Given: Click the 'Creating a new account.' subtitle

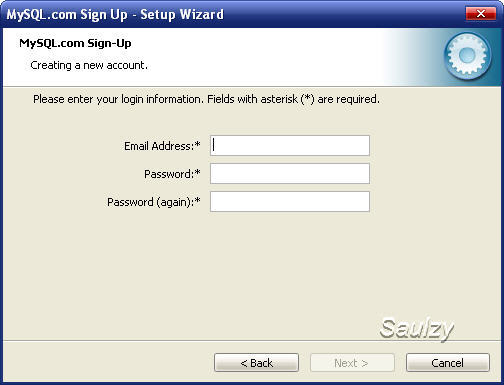Looking at the screenshot, I should pos(89,65).
